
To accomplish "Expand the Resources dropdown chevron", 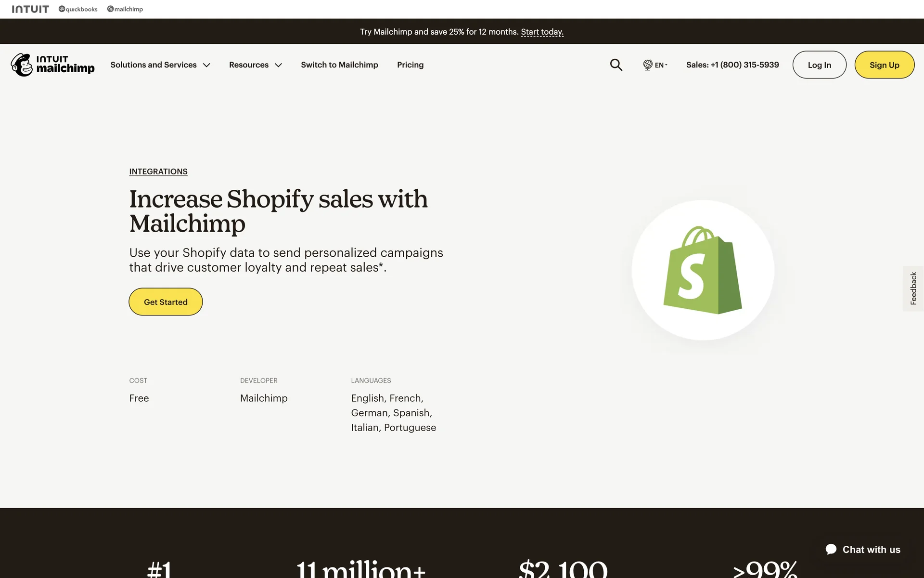I will [278, 65].
